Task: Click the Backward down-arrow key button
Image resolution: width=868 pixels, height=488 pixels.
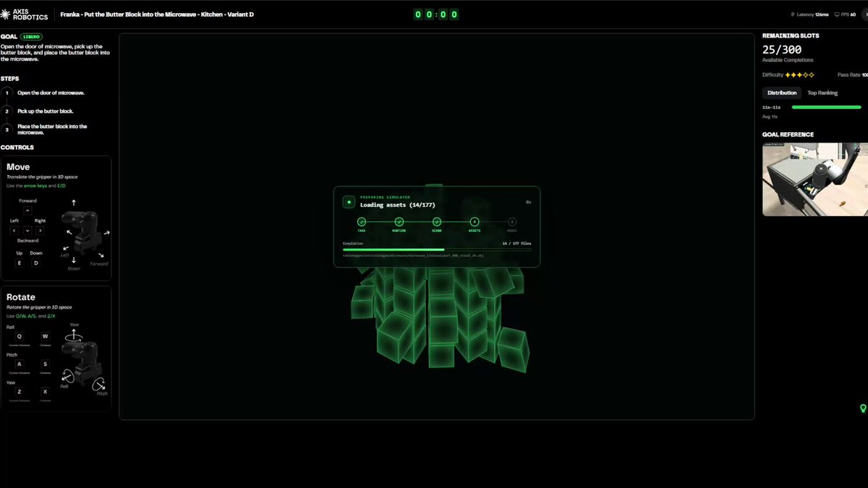Action: (x=27, y=231)
